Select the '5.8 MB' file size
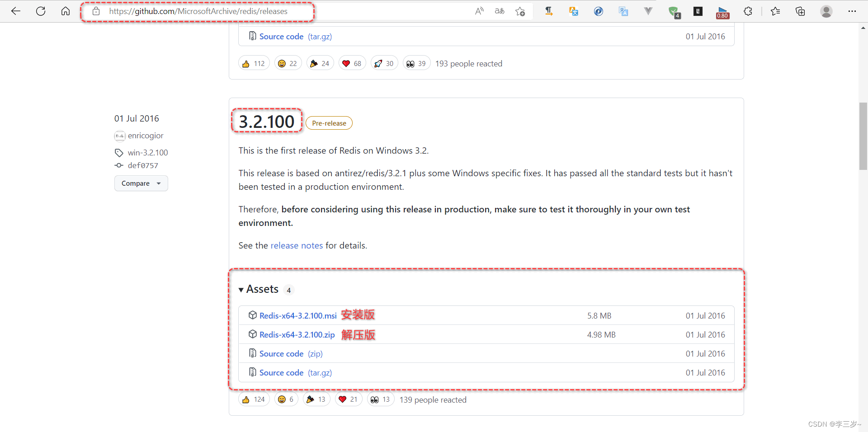This screenshot has width=868, height=432. (599, 315)
